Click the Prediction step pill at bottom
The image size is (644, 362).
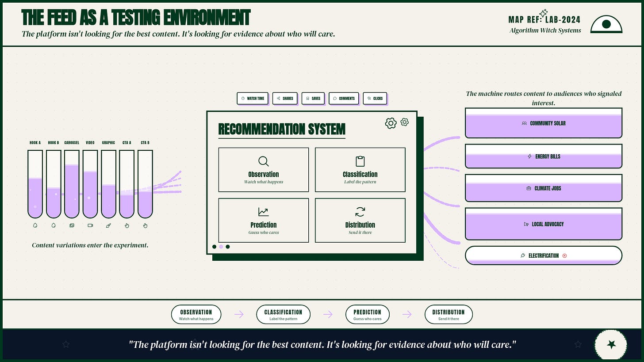tap(367, 314)
